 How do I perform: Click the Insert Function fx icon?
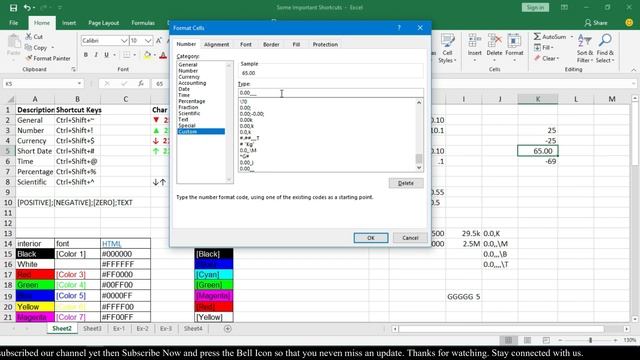coord(141,84)
